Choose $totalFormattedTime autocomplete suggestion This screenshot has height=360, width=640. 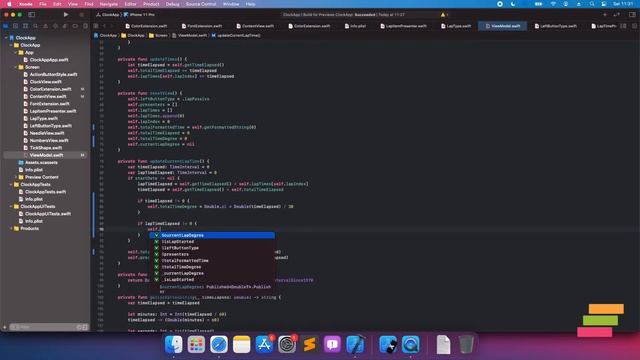[x=212, y=261]
